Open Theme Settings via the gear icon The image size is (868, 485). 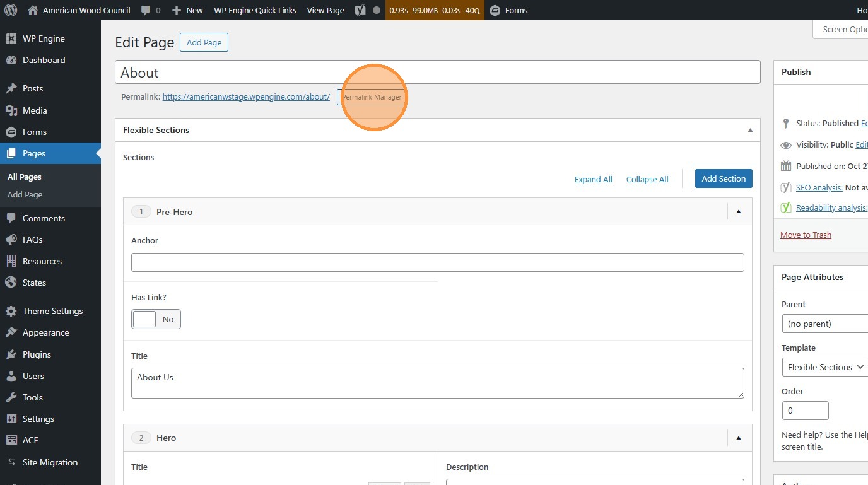(11, 311)
